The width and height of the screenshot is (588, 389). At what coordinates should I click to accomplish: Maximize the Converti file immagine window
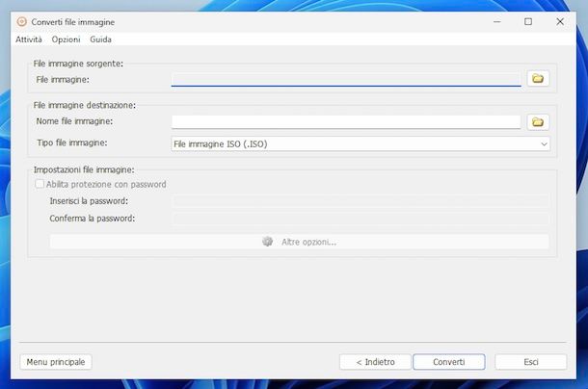pyautogui.click(x=528, y=21)
